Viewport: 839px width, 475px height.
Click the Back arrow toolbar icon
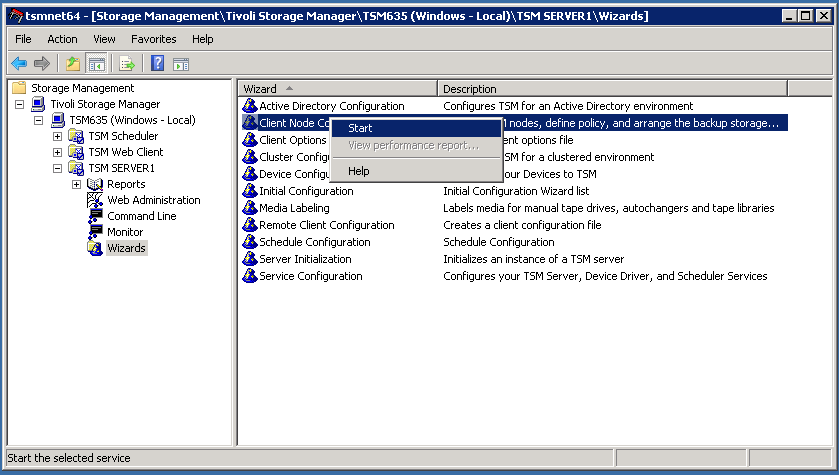pos(19,64)
